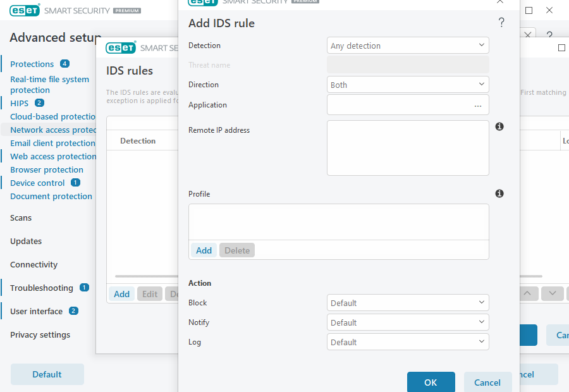Click the ESET logo in the dialog header
The height and width of the screenshot is (392, 569).
tap(202, 3)
